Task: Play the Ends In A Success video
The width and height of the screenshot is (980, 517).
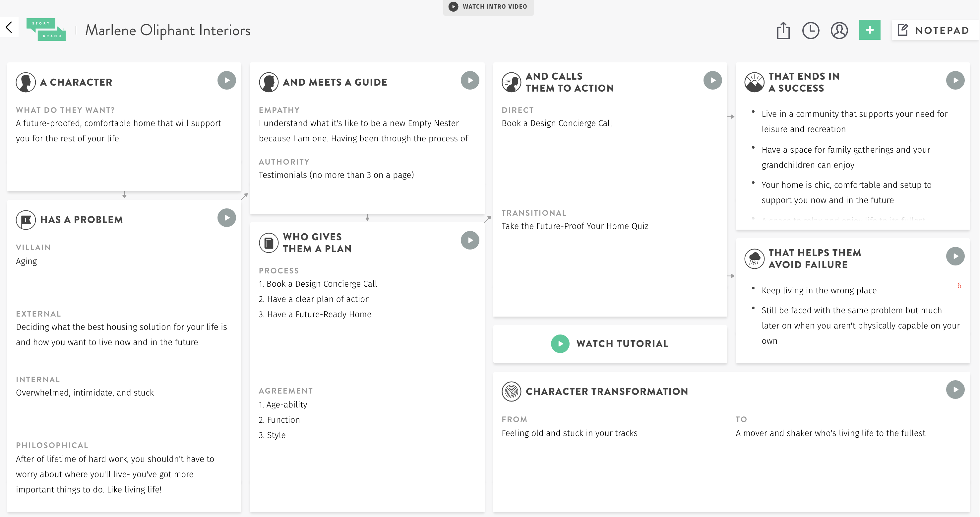Action: click(x=955, y=80)
